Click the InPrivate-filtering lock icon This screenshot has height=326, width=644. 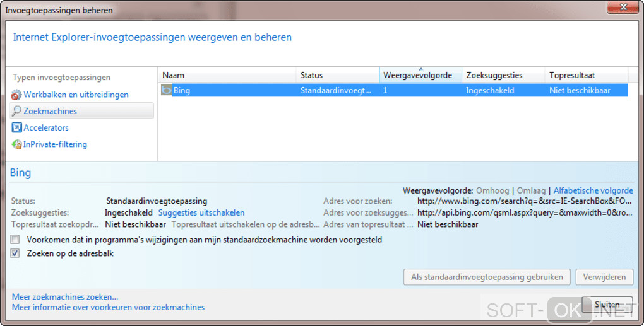coord(16,144)
